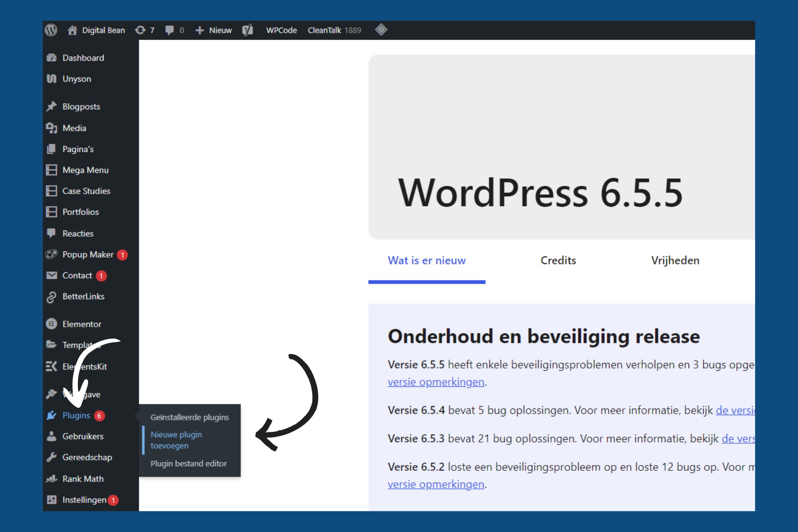This screenshot has height=532, width=798.
Task: Expand the Instellingen menu
Action: [84, 500]
